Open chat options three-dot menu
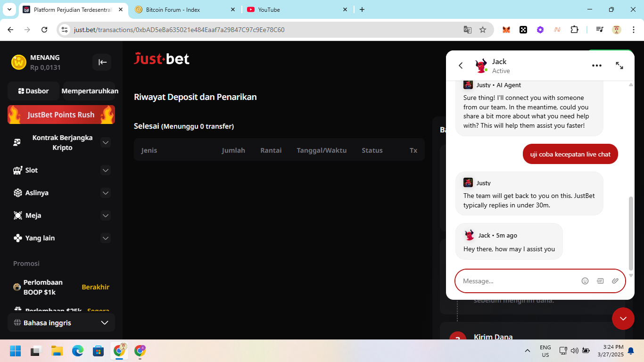This screenshot has height=362, width=644. coord(597,66)
